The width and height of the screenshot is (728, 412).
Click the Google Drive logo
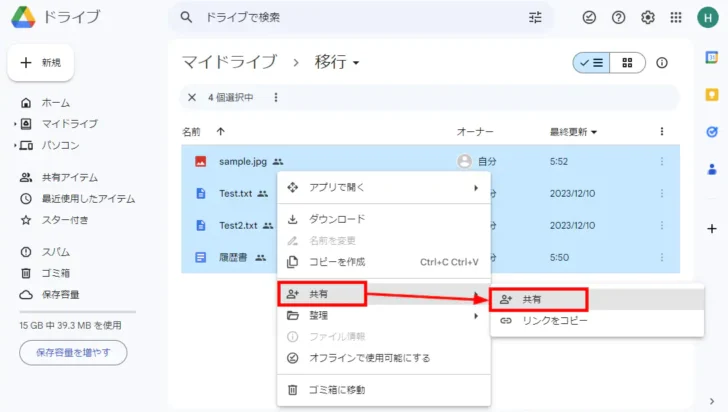[23, 17]
